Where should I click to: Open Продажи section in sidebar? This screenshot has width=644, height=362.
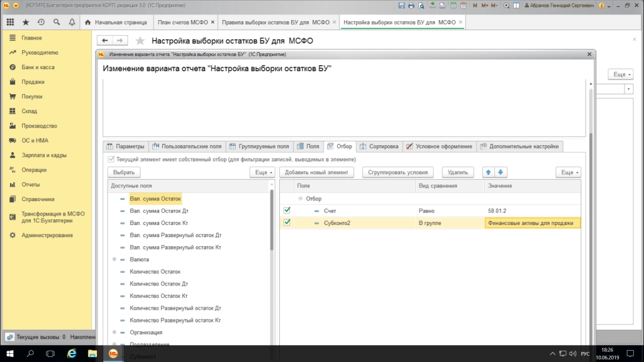click(x=33, y=82)
